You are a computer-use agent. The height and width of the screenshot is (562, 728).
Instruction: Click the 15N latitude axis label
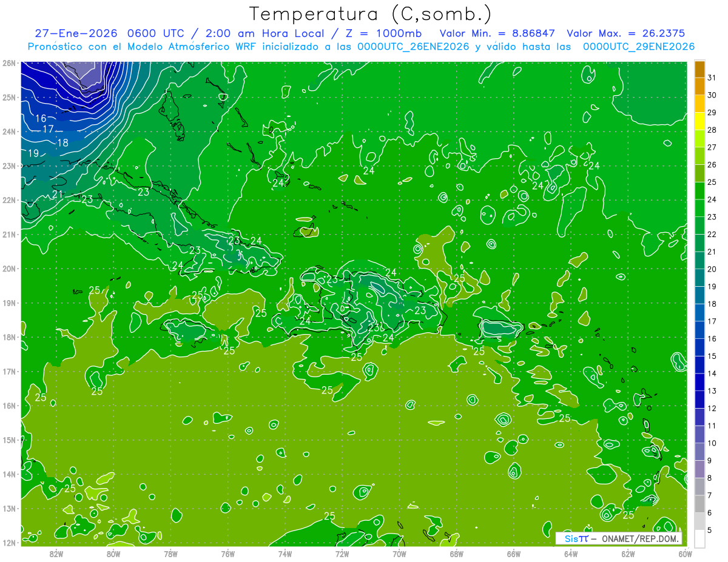point(8,440)
